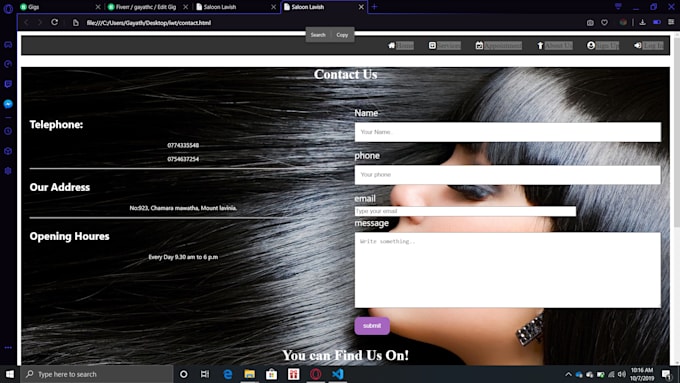Click the purple submit button
The image size is (680, 383).
372,326
